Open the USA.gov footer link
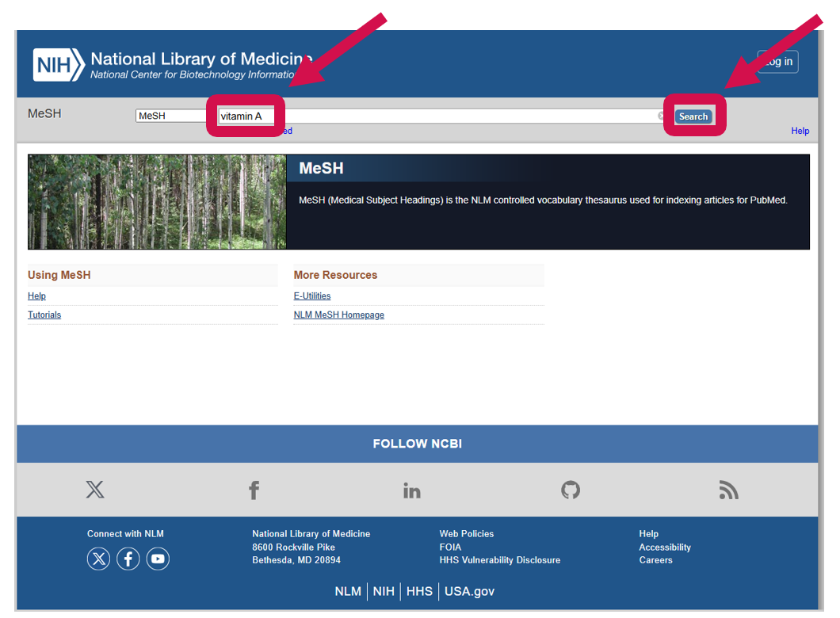Viewport: 840px width, 618px height. tap(469, 592)
